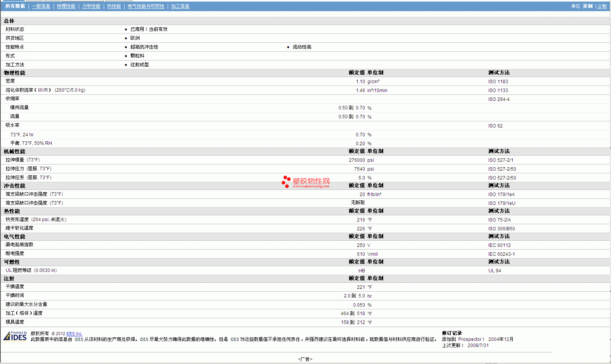Screen dimensions: 611x364
Task: Open the IDES Inc. copyright link
Action: coord(74,334)
